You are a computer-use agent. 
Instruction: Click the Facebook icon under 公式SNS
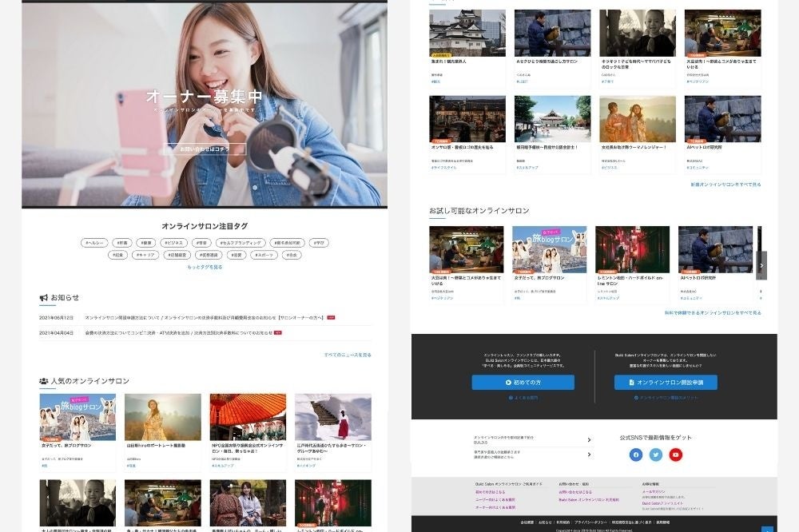pyautogui.click(x=635, y=455)
